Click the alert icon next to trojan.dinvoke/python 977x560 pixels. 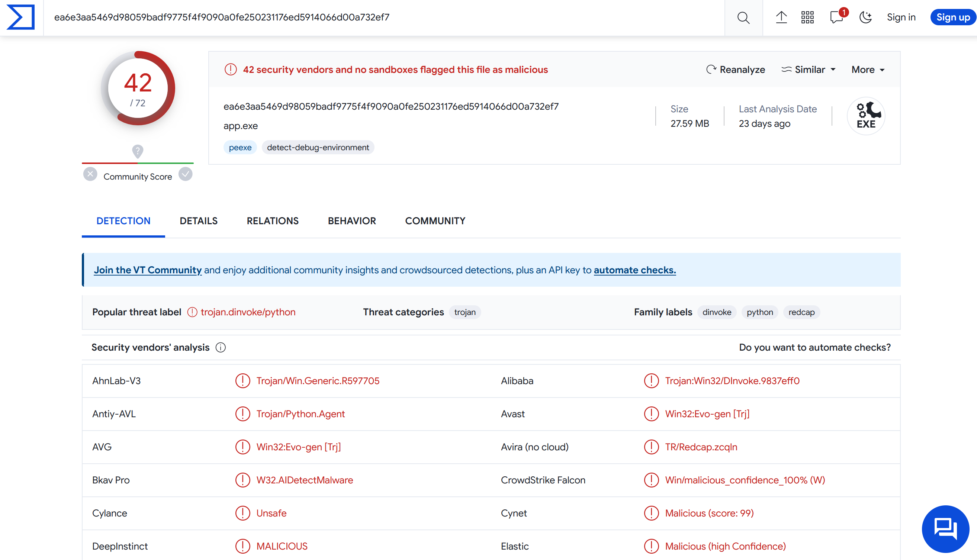[x=192, y=312]
